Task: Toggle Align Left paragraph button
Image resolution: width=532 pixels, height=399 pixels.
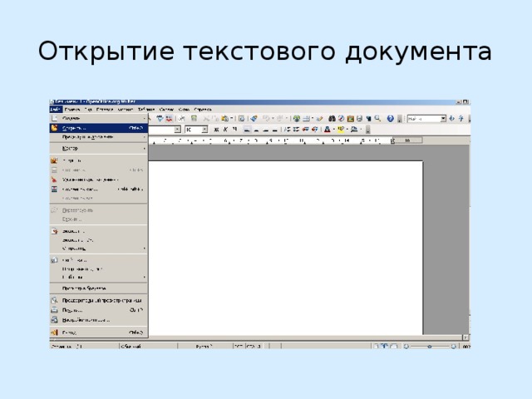Action: tap(248, 130)
